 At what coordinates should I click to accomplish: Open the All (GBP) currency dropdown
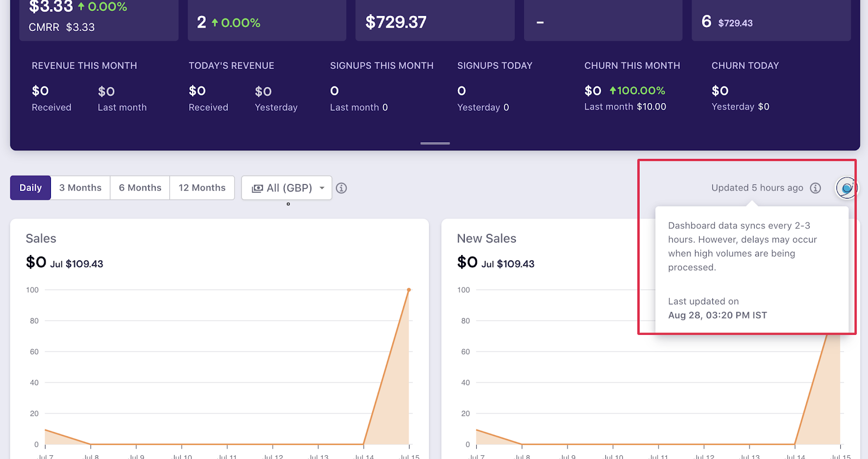point(286,188)
